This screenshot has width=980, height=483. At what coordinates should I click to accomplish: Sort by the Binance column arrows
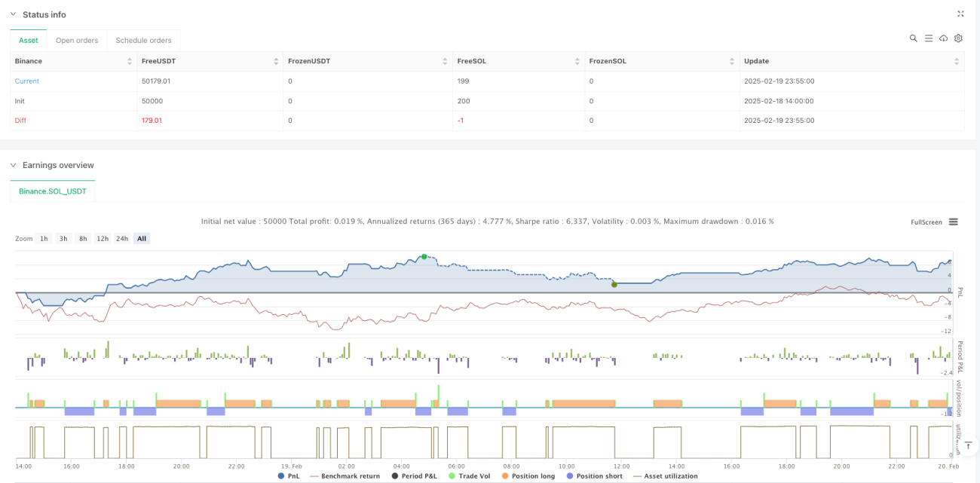tap(129, 61)
